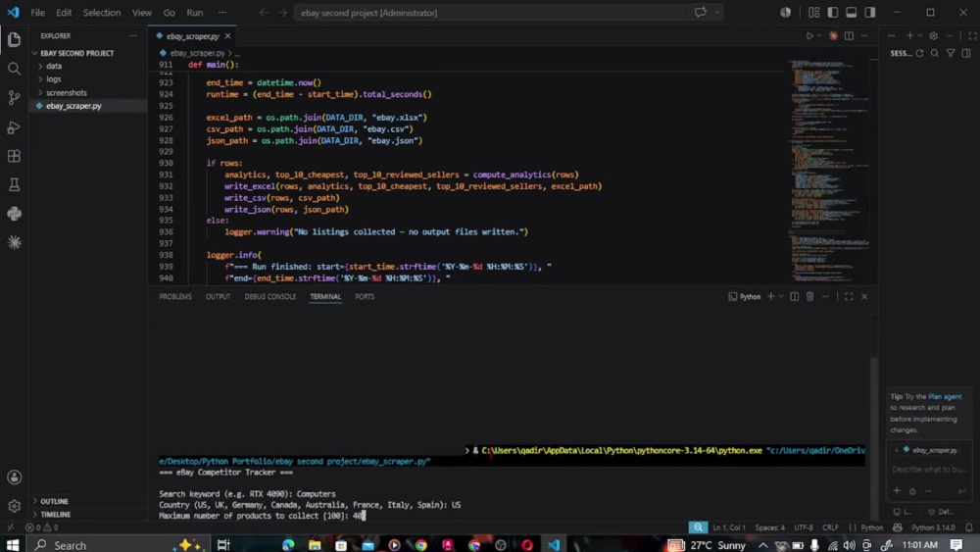Switch to PORTS panel tab
The image size is (980, 552).
(x=365, y=296)
